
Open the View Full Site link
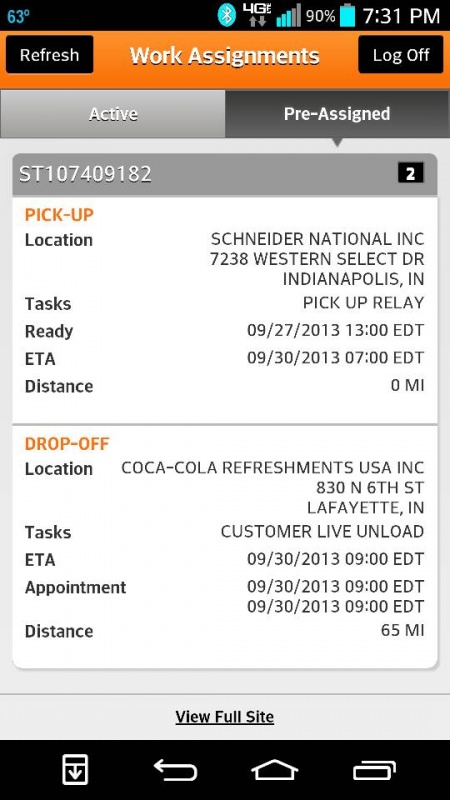224,717
